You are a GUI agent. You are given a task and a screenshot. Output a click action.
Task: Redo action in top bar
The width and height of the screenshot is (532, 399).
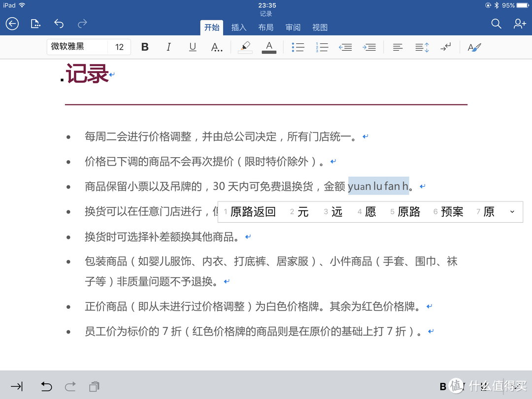pyautogui.click(x=82, y=24)
